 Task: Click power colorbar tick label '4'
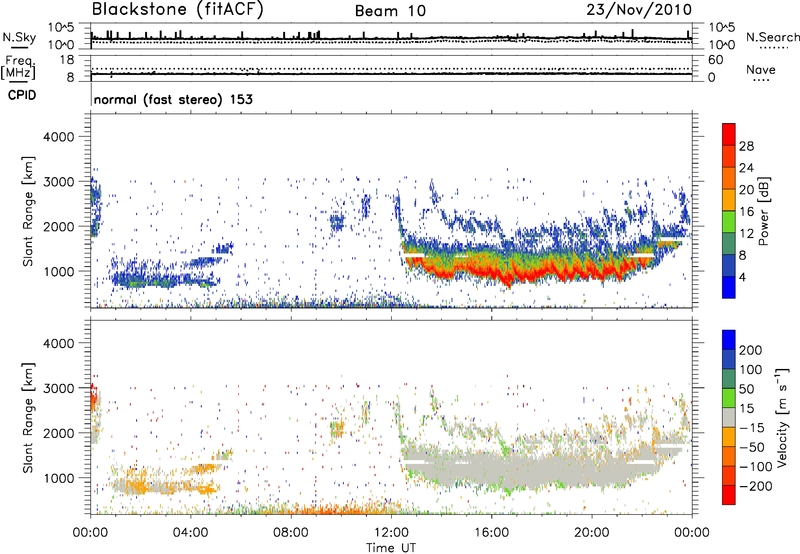742,277
